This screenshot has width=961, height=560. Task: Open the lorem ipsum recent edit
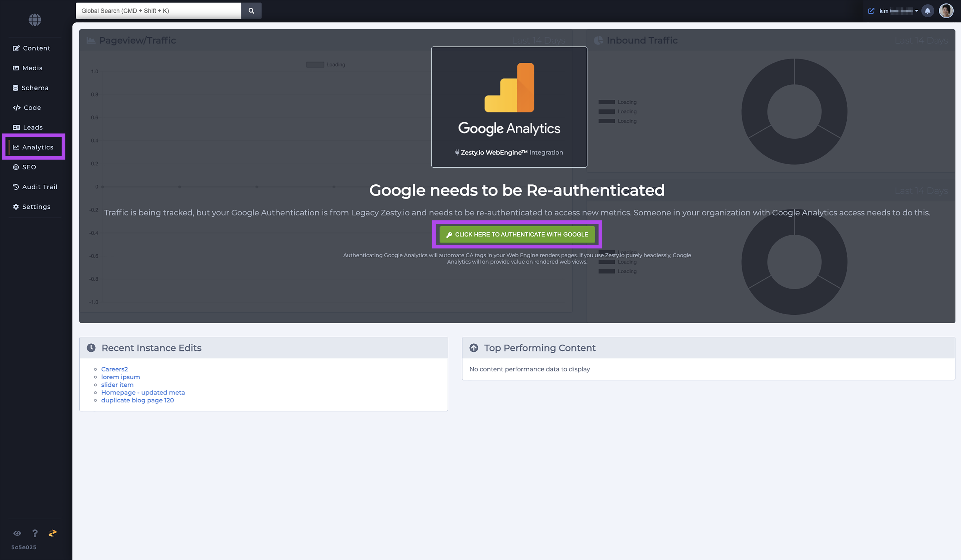pos(121,377)
